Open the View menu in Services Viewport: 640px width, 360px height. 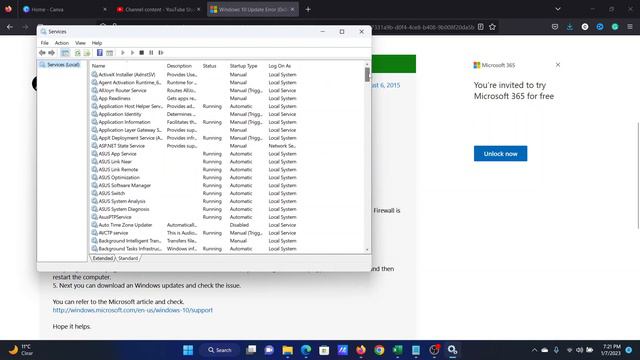[80, 43]
